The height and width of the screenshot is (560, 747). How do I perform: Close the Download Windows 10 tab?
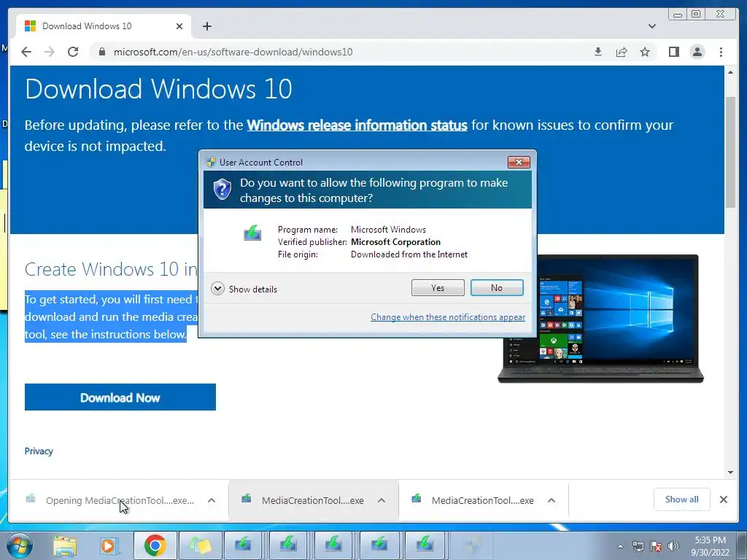click(179, 26)
